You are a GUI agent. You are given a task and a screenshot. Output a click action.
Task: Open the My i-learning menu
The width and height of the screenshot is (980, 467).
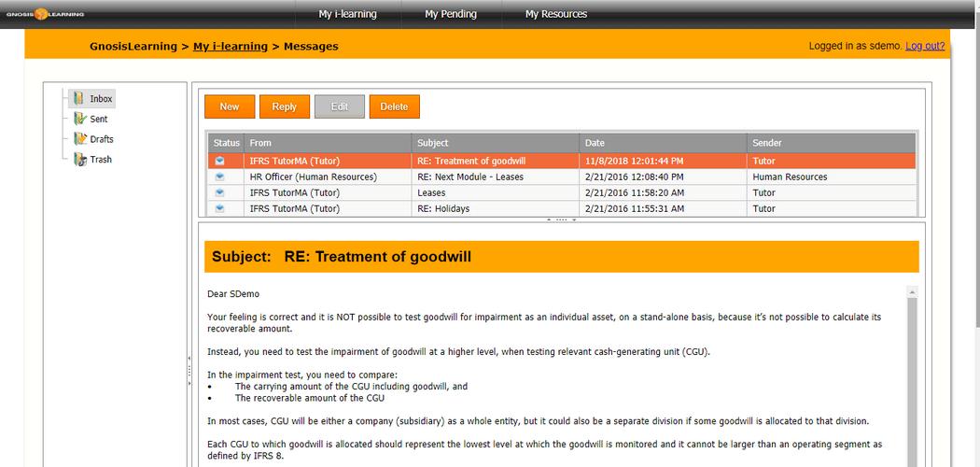pyautogui.click(x=347, y=14)
